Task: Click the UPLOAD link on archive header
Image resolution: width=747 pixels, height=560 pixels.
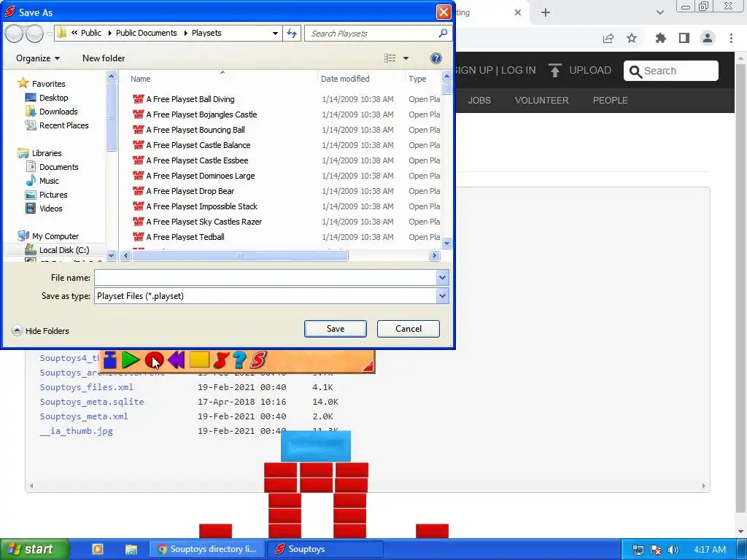Action: (589, 70)
